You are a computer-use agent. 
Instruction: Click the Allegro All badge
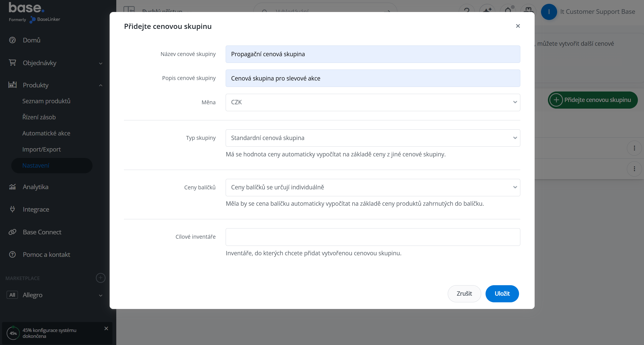[12, 295]
